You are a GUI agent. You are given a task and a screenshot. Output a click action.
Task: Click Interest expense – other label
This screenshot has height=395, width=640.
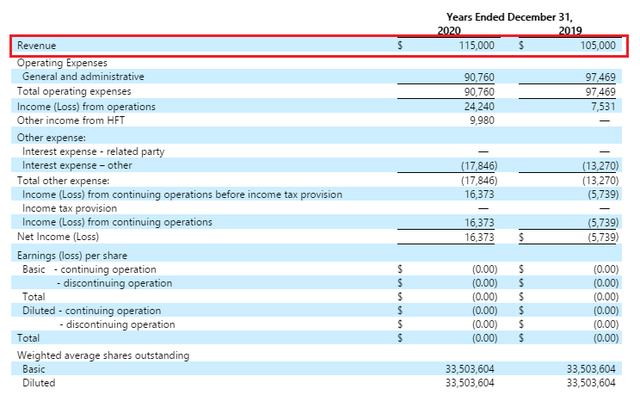pyautogui.click(x=77, y=165)
